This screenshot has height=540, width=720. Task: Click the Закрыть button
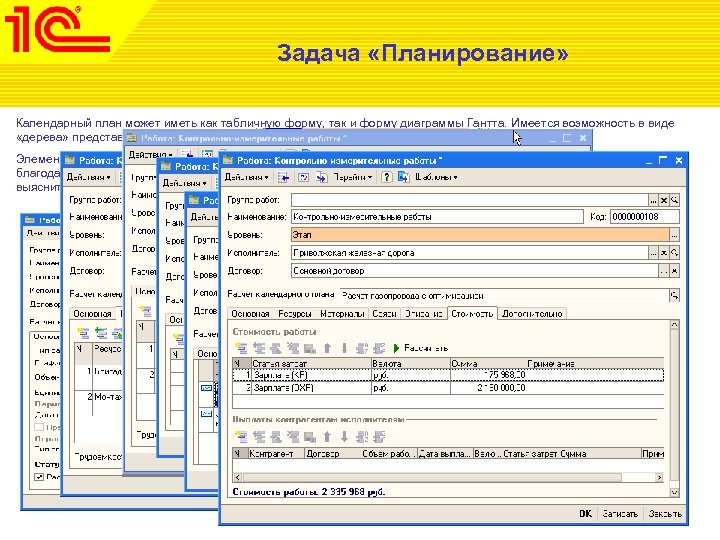[665, 514]
